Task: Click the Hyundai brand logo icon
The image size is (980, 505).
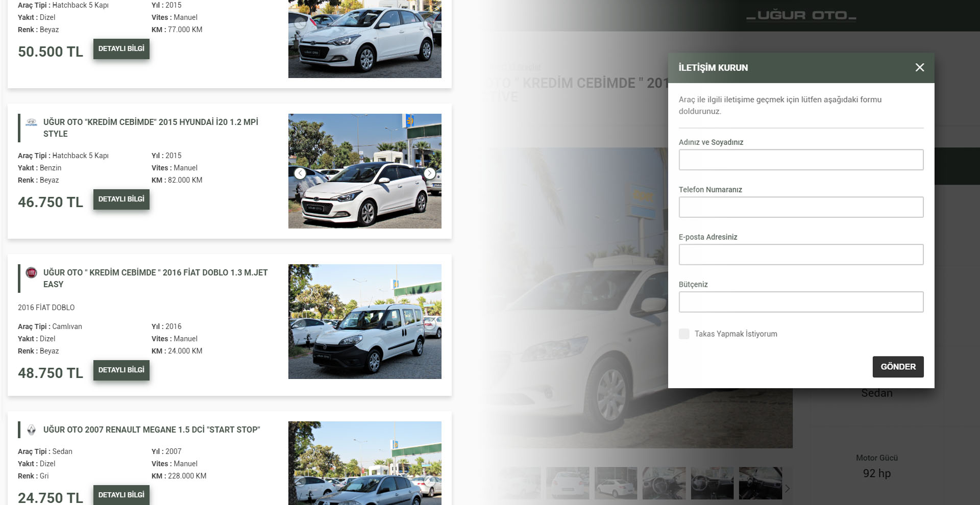Action: pyautogui.click(x=31, y=122)
